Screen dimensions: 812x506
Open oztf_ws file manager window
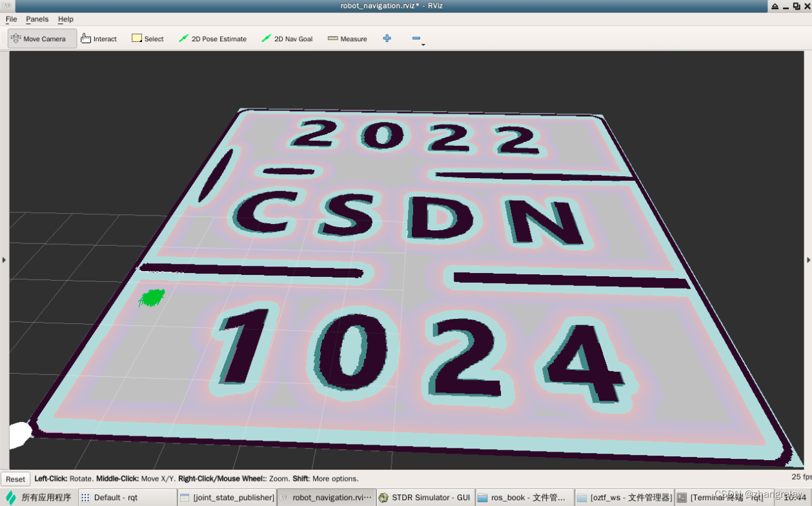point(624,498)
